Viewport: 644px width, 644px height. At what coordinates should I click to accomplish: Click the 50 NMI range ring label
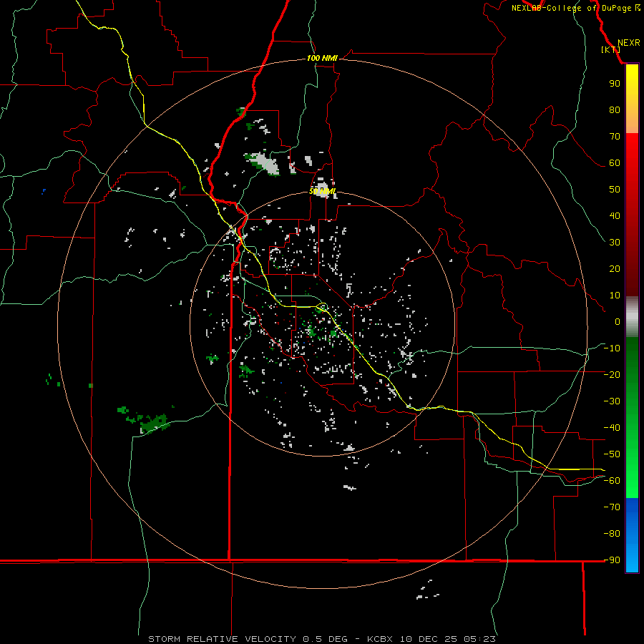(x=322, y=191)
